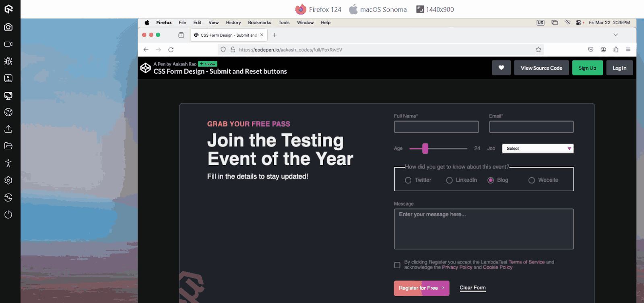Open the Apple menu

(x=147, y=23)
